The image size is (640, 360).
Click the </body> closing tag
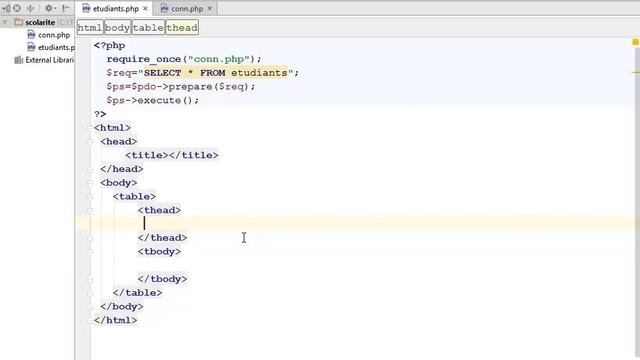(x=122, y=307)
